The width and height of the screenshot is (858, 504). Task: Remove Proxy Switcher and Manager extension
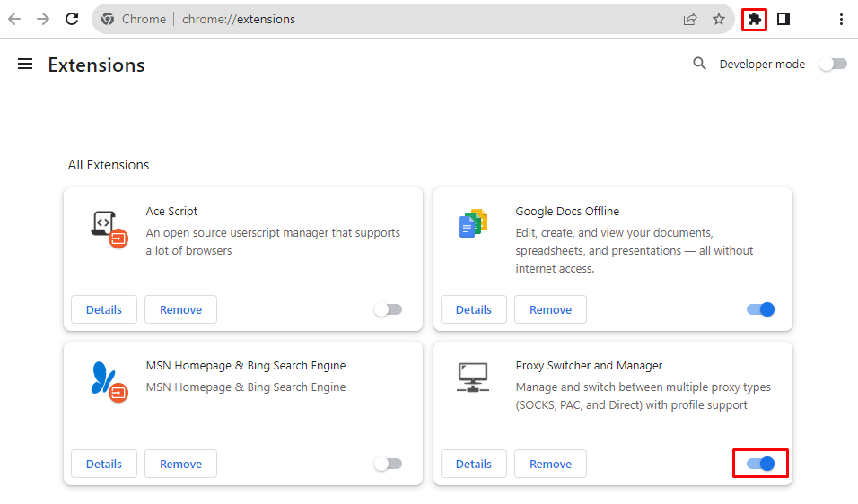(550, 464)
